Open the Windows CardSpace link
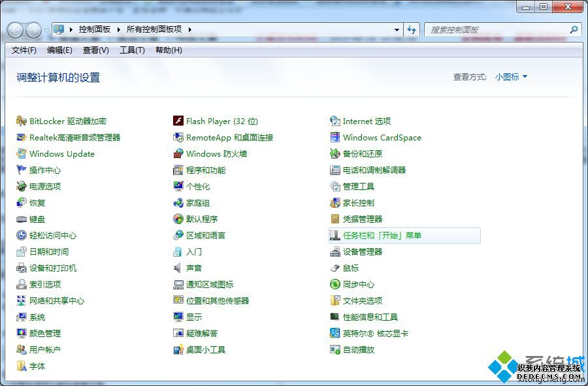The width and height of the screenshot is (588, 386). (382, 138)
